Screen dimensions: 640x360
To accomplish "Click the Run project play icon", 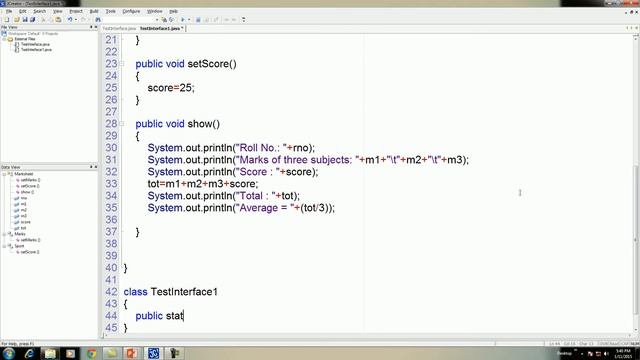I will (182, 20).
